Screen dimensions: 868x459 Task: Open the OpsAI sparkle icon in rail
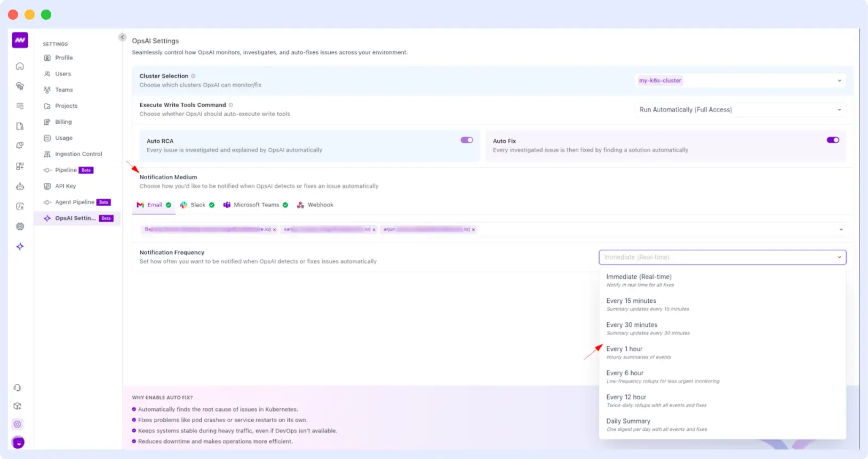[20, 246]
